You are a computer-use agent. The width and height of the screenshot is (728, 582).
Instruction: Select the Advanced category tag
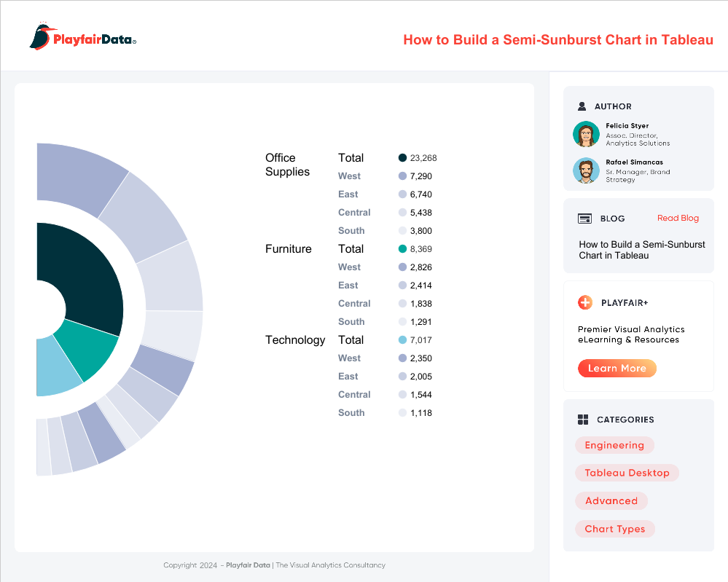[611, 501]
